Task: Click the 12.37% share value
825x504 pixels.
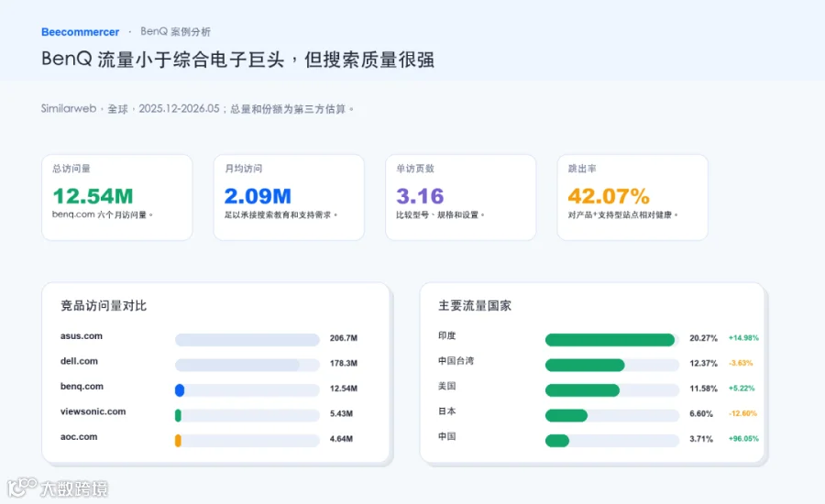Action: [703, 364]
